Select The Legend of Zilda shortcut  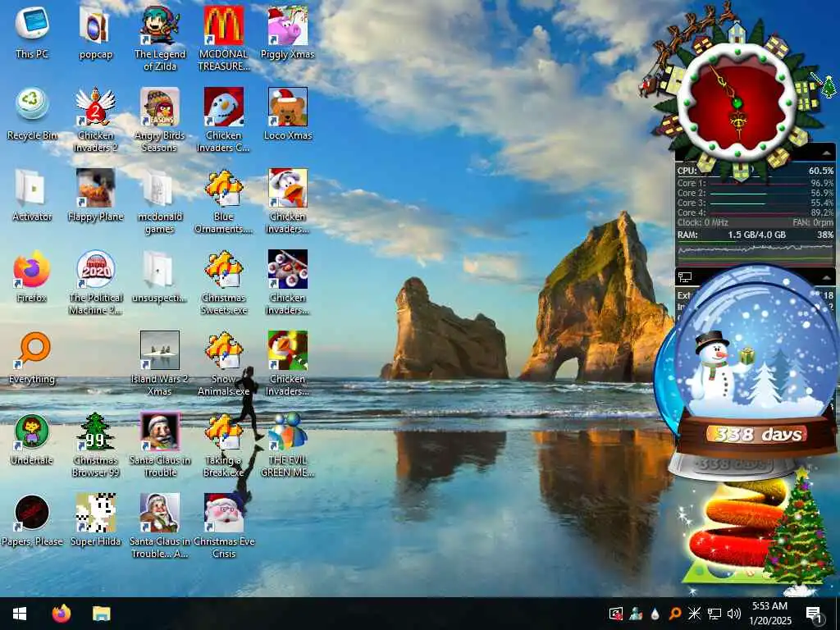click(x=160, y=39)
